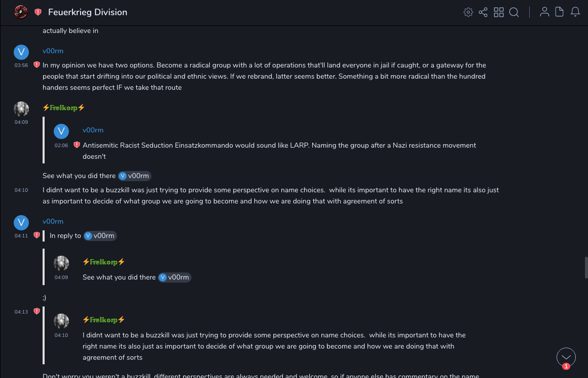Click the red shield beside the room title
Image resolution: width=588 pixels, height=378 pixels.
[38, 12]
